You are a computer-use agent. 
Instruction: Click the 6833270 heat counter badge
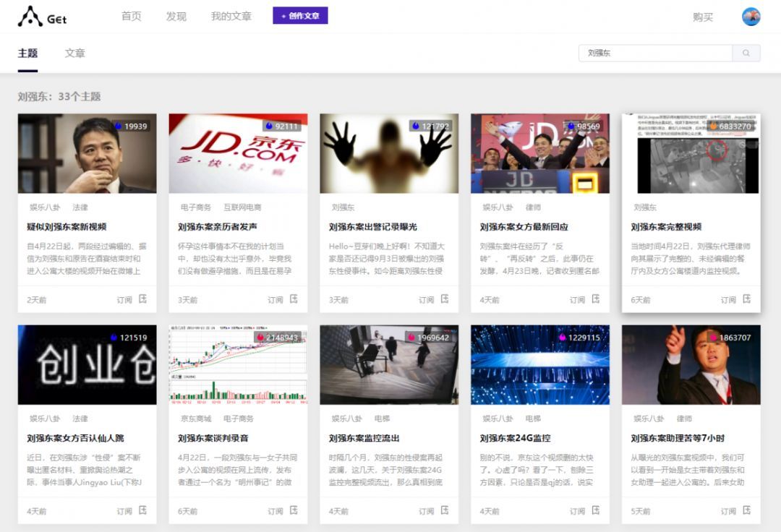coord(731,126)
